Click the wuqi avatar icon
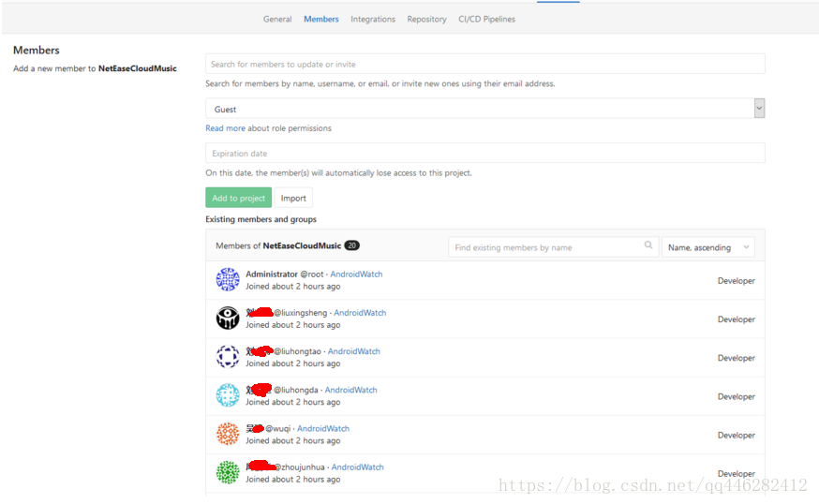This screenshot has width=819, height=504. coord(228,434)
